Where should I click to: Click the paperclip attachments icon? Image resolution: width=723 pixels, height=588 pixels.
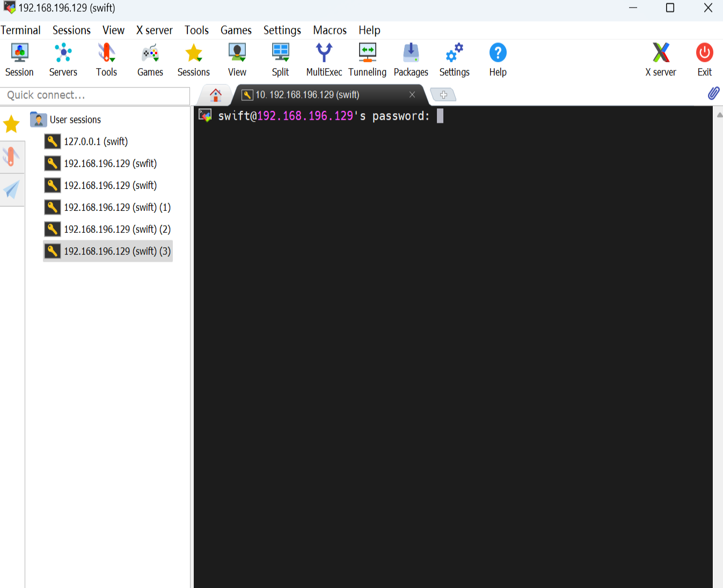(714, 93)
